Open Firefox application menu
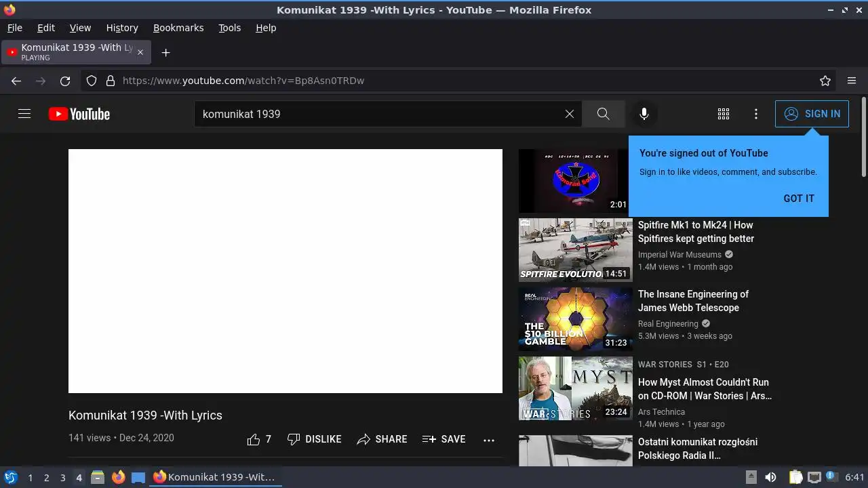Screen dimensions: 868x488 pyautogui.click(x=852, y=81)
